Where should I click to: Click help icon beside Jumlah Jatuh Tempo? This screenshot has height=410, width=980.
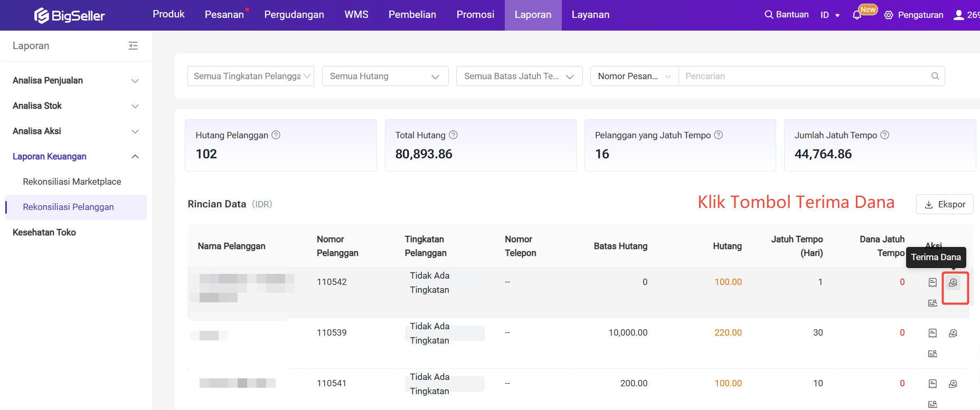click(x=884, y=135)
